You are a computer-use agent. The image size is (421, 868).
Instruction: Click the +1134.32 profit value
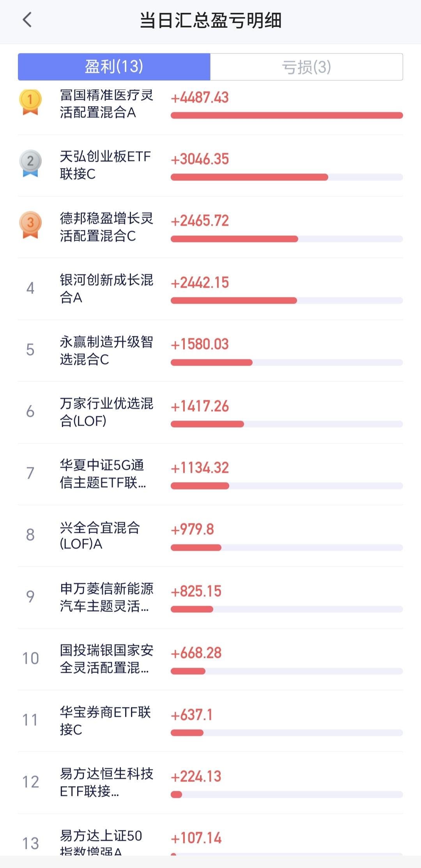pos(200,468)
